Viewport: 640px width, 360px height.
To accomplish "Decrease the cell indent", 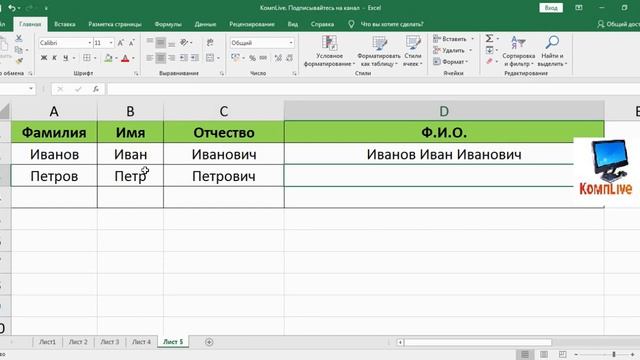I will (184, 58).
